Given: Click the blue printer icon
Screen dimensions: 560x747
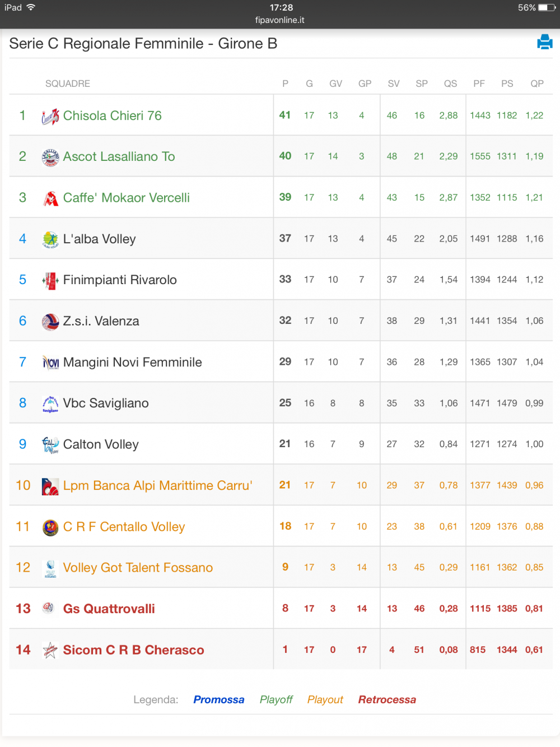Looking at the screenshot, I should pyautogui.click(x=545, y=42).
